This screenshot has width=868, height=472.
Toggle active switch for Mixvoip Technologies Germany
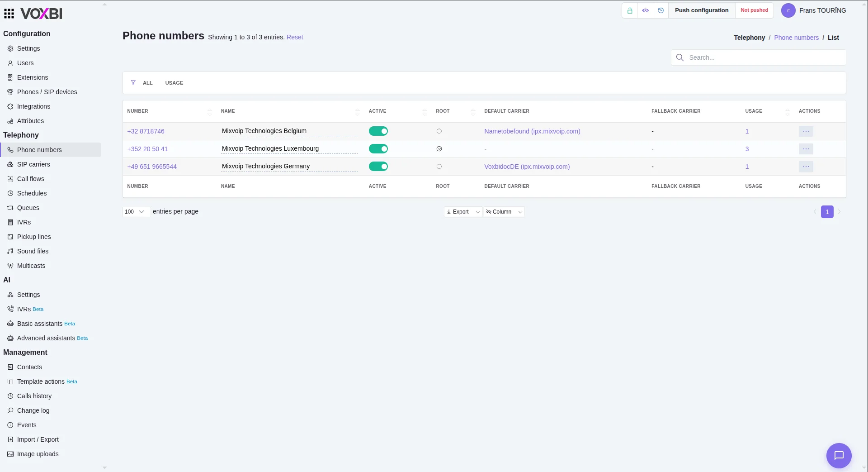[x=378, y=167]
